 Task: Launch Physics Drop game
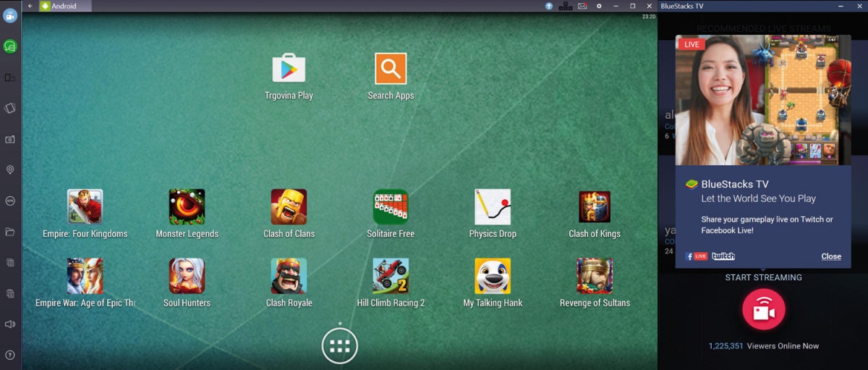[493, 214]
